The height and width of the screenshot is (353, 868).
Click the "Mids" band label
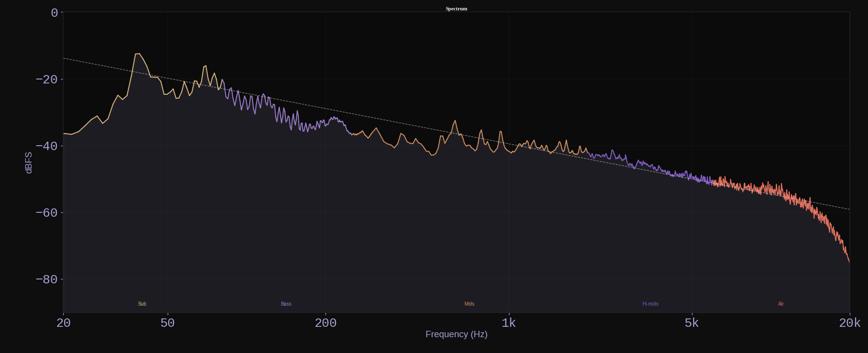pyautogui.click(x=469, y=304)
